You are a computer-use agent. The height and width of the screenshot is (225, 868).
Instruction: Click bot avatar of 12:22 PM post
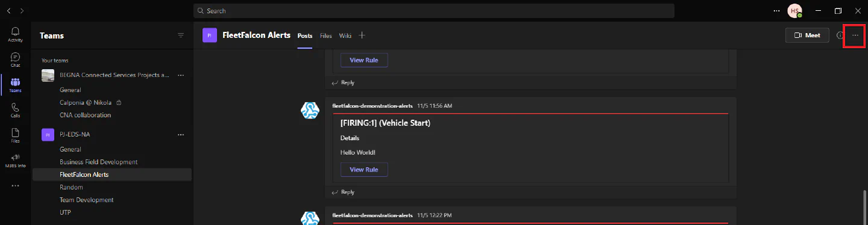click(310, 219)
